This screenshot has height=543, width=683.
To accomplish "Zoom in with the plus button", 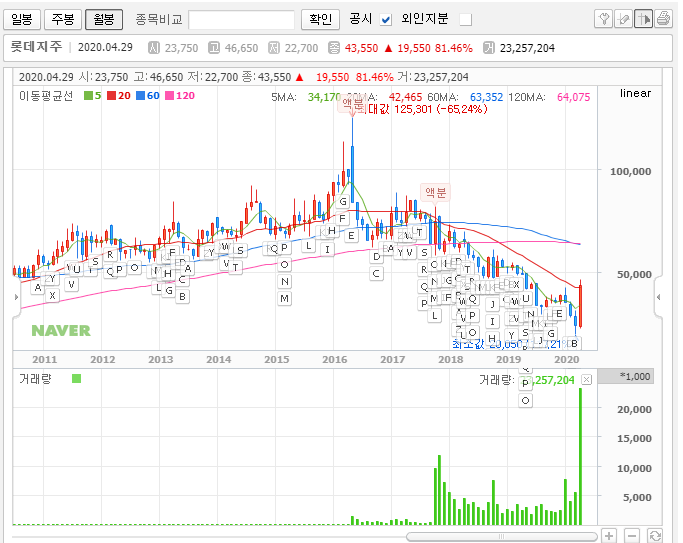I will tap(609, 536).
